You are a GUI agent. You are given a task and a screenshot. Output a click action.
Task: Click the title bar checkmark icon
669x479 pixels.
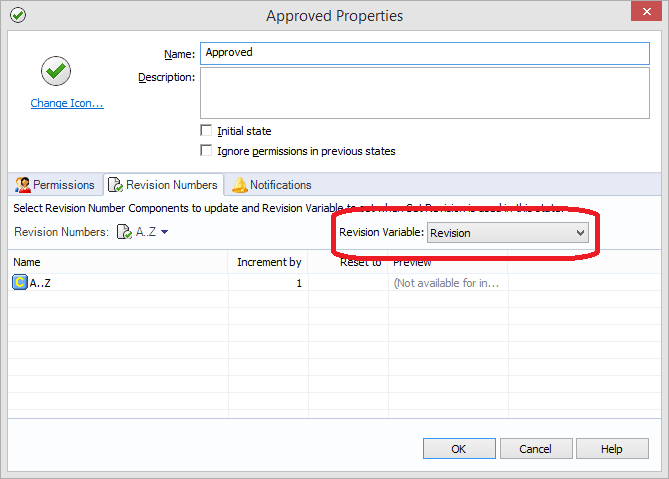pyautogui.click(x=17, y=15)
